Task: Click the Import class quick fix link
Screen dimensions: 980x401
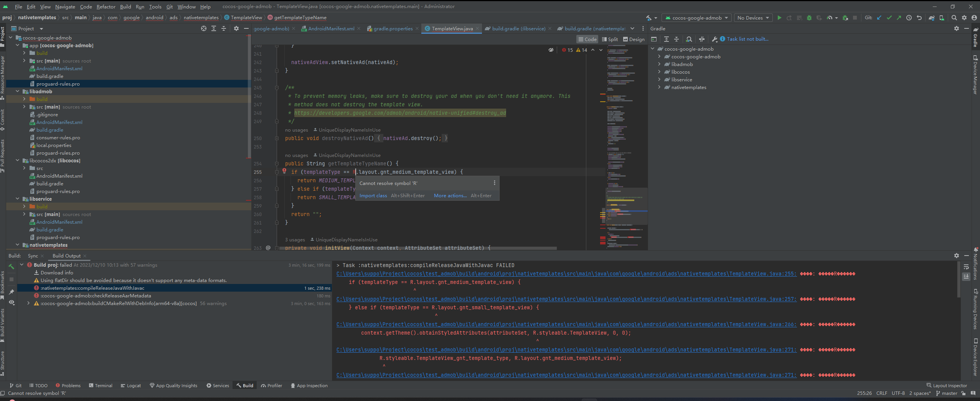Action: [x=373, y=195]
